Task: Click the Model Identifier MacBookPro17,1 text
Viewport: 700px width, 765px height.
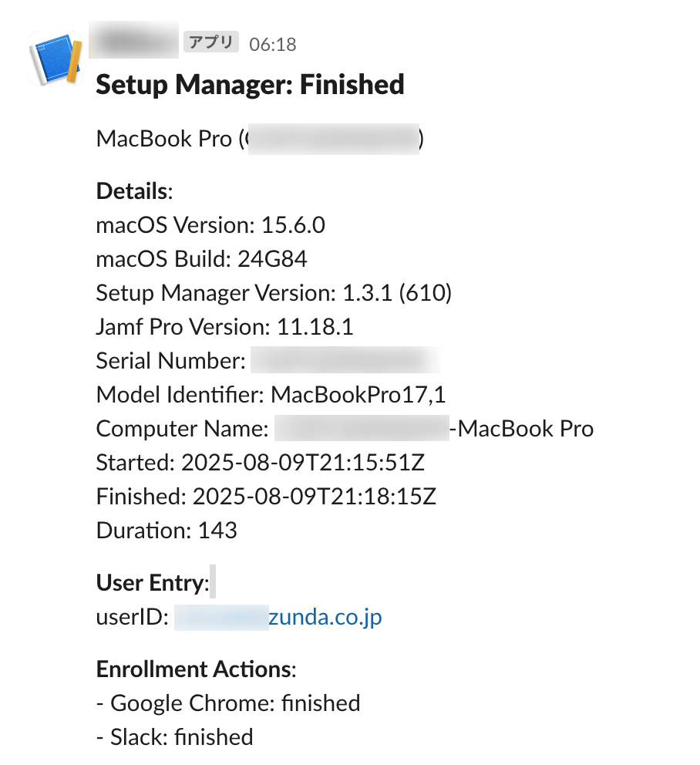Action: (271, 395)
